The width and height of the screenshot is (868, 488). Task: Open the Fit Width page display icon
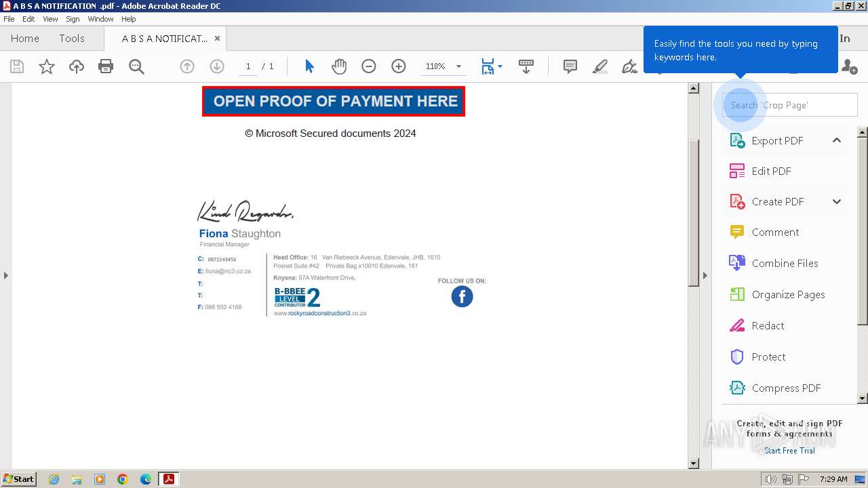[488, 66]
